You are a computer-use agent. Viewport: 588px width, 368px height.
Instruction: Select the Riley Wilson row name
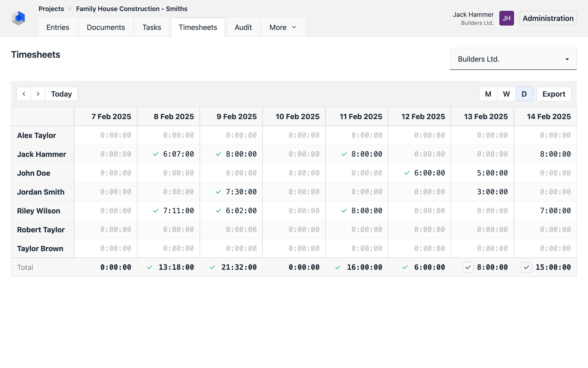(x=39, y=211)
